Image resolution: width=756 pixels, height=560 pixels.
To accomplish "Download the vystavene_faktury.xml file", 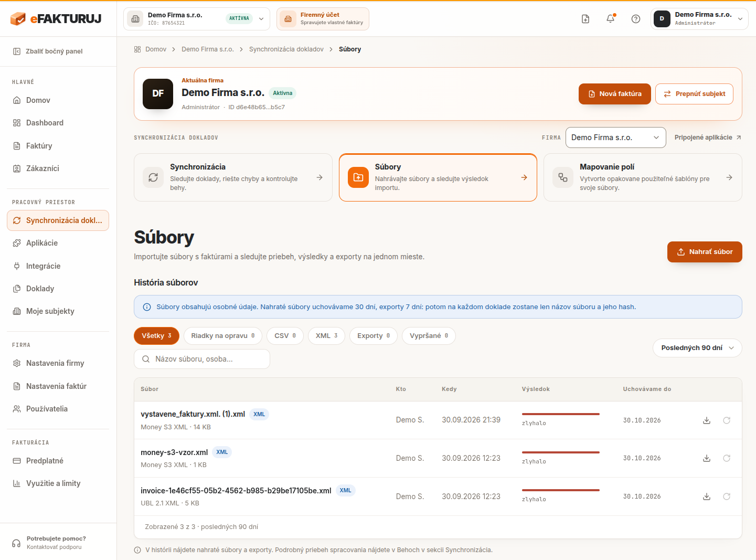I will [707, 420].
